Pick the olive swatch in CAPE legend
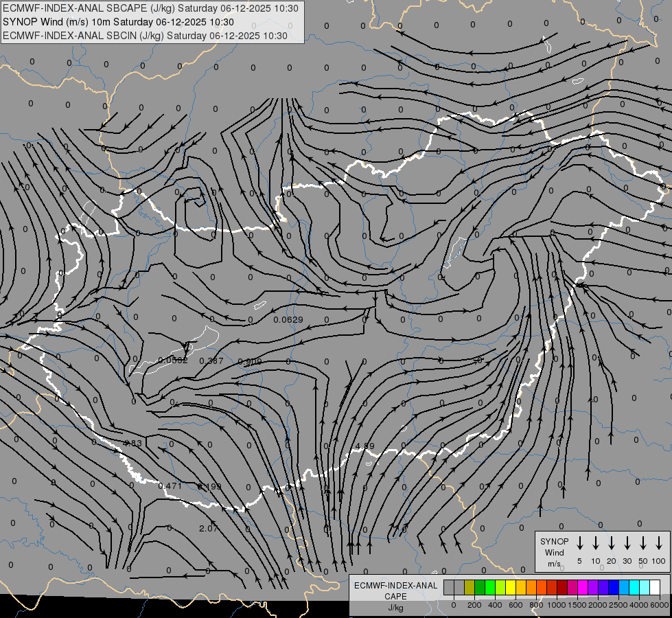This screenshot has width=672, height=618. tap(470, 587)
